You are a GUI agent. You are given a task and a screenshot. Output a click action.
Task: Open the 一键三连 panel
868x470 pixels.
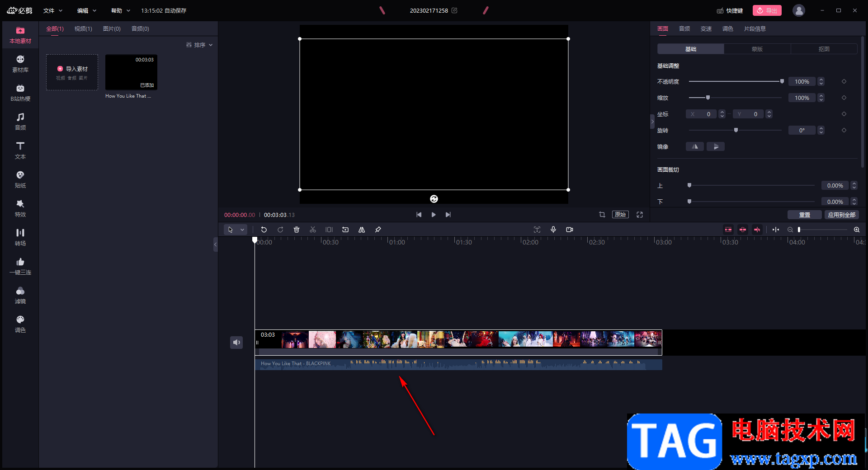pos(20,267)
